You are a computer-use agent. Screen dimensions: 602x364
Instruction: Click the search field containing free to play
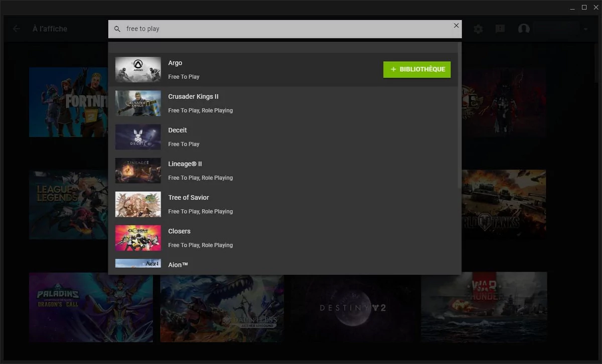click(x=285, y=29)
